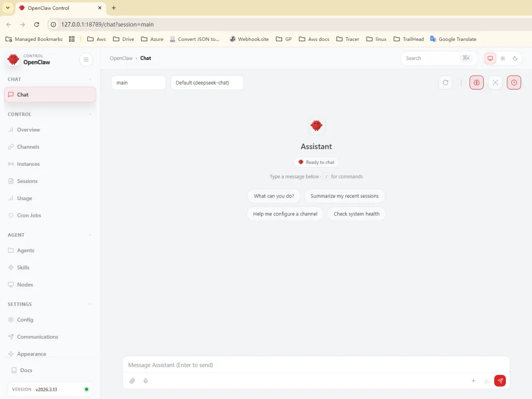Collapse the CONTROL section chevron
This screenshot has width=532, height=399.
tap(90, 114)
